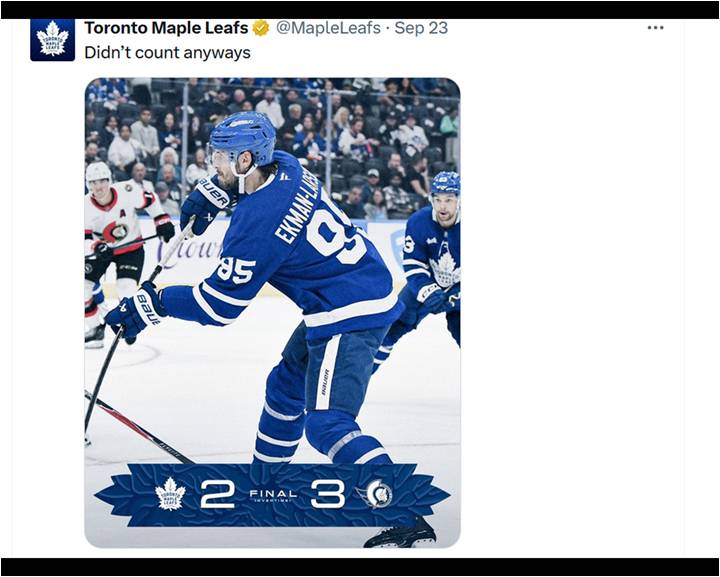Click the gold verified badge
The height and width of the screenshot is (577, 720).
pyautogui.click(x=261, y=28)
